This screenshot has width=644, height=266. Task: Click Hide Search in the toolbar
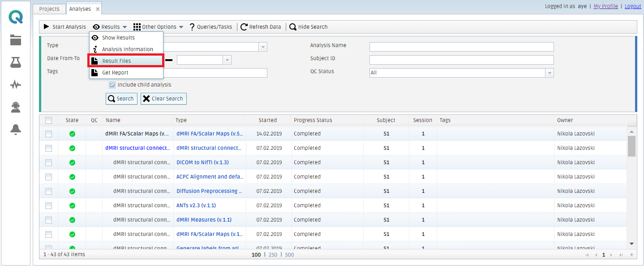(309, 27)
